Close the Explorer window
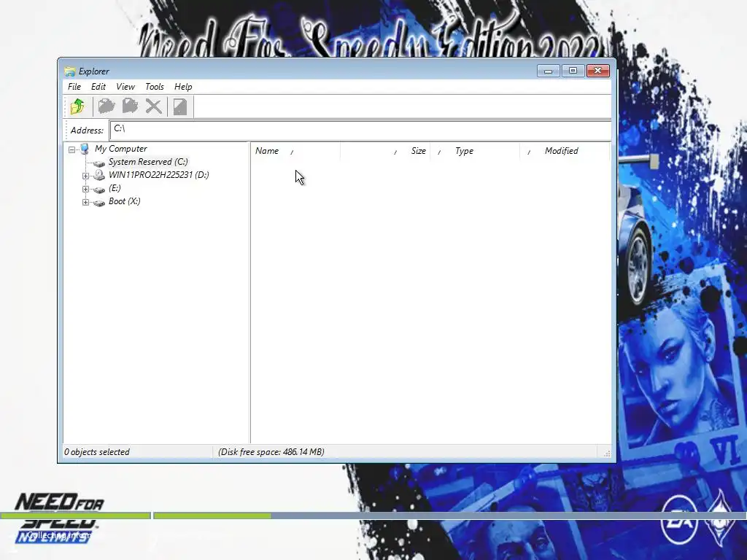Image resolution: width=747 pixels, height=560 pixels. [x=598, y=71]
